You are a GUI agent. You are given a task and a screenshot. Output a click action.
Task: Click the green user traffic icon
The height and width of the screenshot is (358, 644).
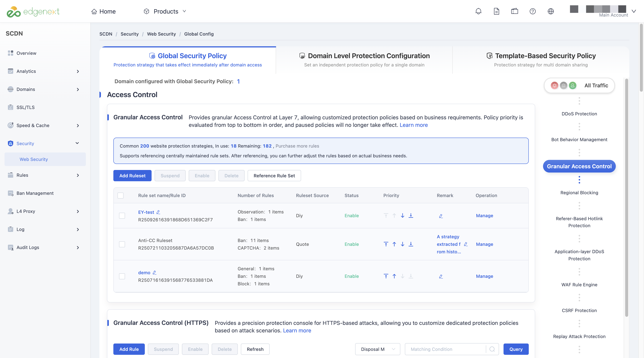click(572, 85)
